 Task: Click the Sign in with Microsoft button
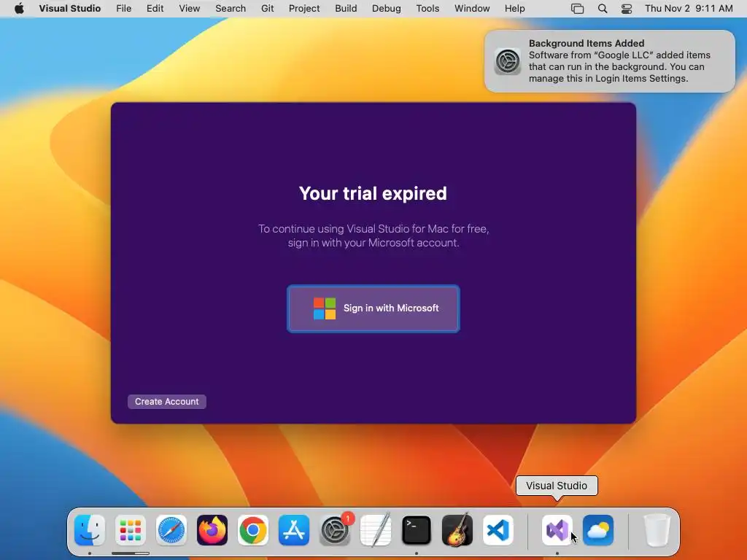click(x=373, y=308)
